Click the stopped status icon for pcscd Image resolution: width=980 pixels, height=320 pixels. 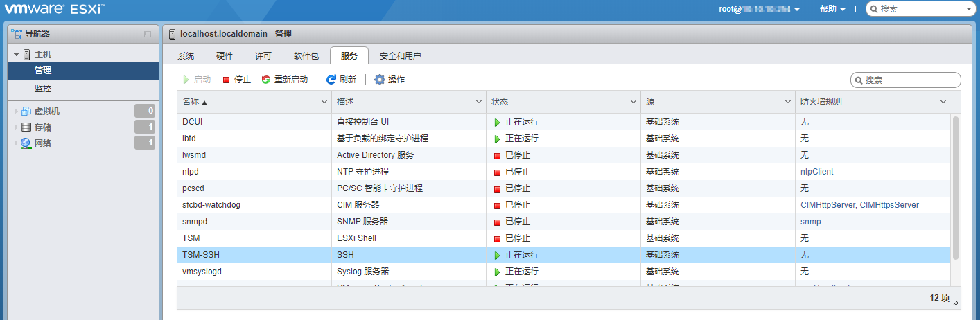(497, 188)
